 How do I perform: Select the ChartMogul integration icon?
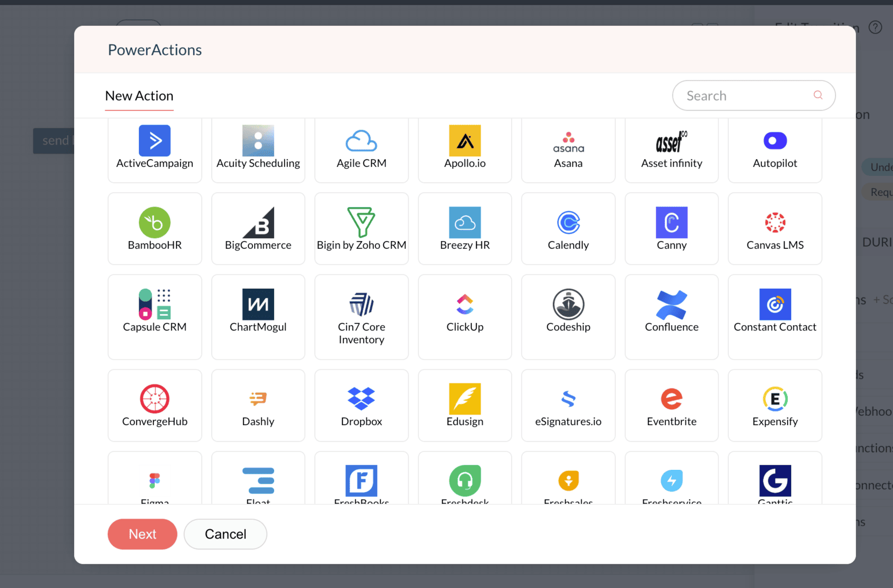pyautogui.click(x=258, y=304)
